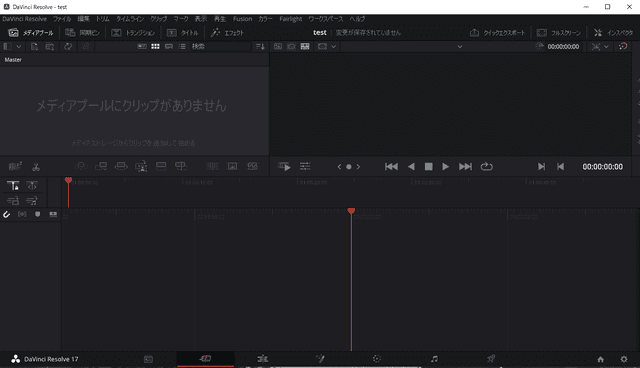Click the jog wheel dot control
The width and height of the screenshot is (640, 368).
[x=349, y=167]
